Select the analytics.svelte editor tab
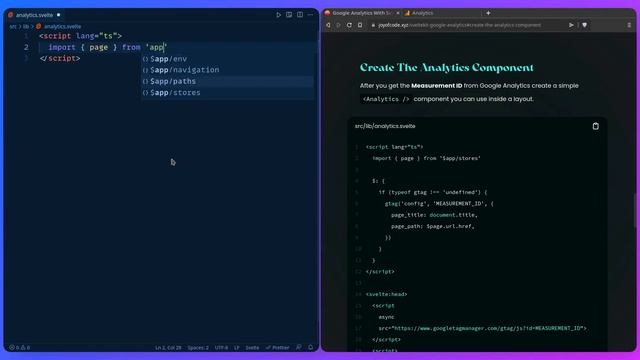Viewport: 640px width, 360px height. coord(34,15)
